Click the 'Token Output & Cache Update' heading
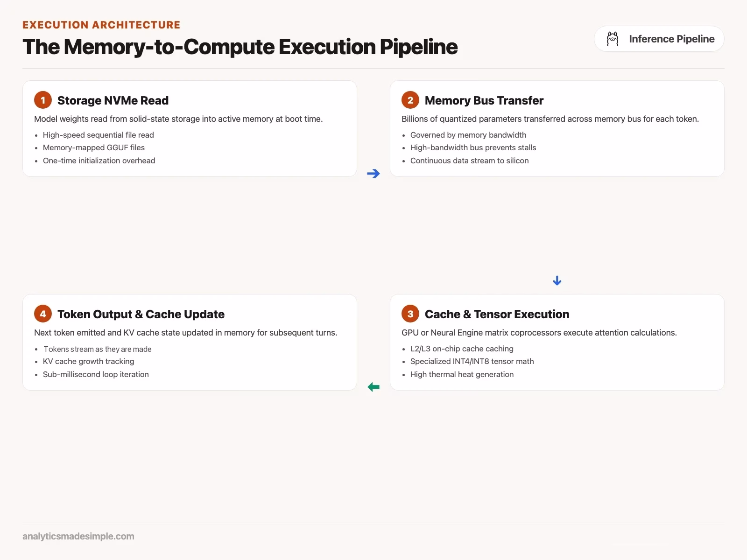The image size is (747, 560). pos(141,314)
